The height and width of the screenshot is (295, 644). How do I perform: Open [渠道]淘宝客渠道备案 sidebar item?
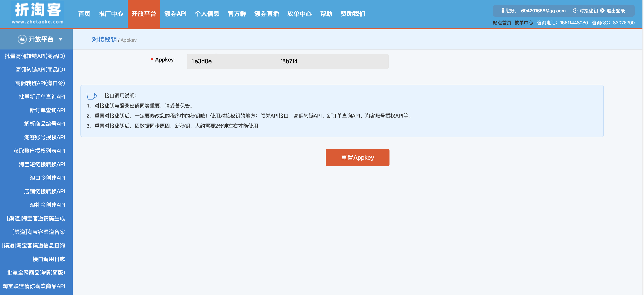tap(38, 232)
